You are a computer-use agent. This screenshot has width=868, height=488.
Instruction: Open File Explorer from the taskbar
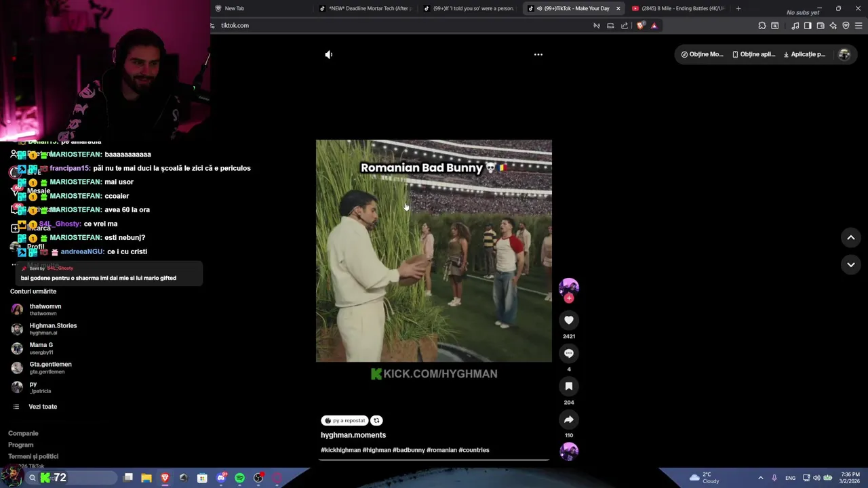(146, 478)
